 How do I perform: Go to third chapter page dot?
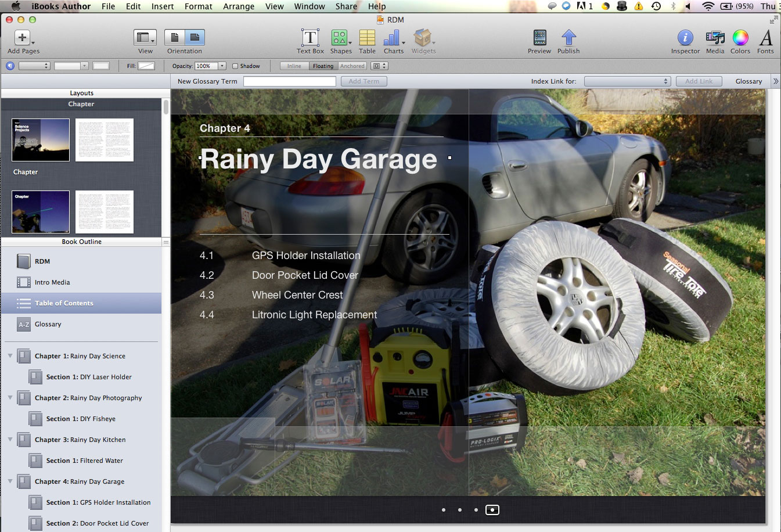(476, 510)
